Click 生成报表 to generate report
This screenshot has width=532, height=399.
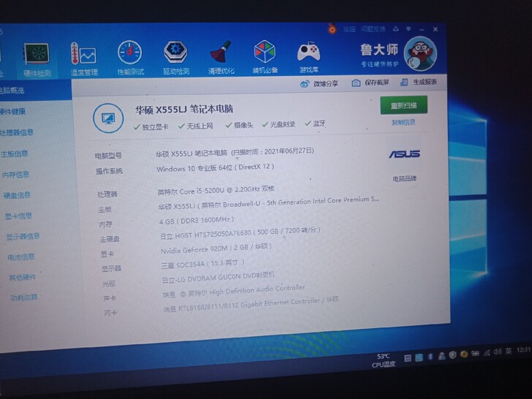coord(419,82)
